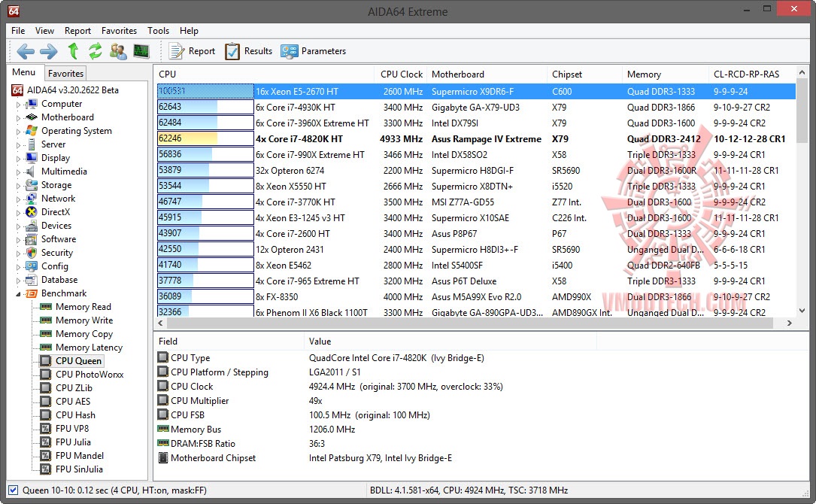Select the Display tree icon

click(x=32, y=158)
